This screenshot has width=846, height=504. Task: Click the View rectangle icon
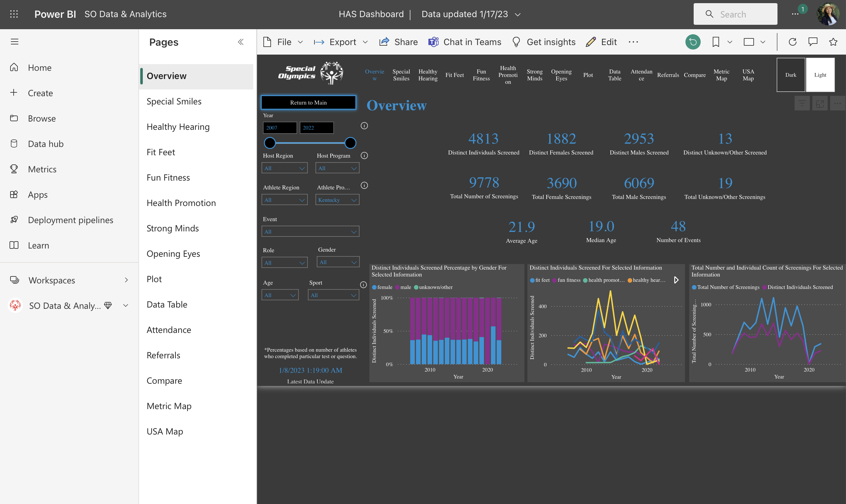(x=749, y=42)
